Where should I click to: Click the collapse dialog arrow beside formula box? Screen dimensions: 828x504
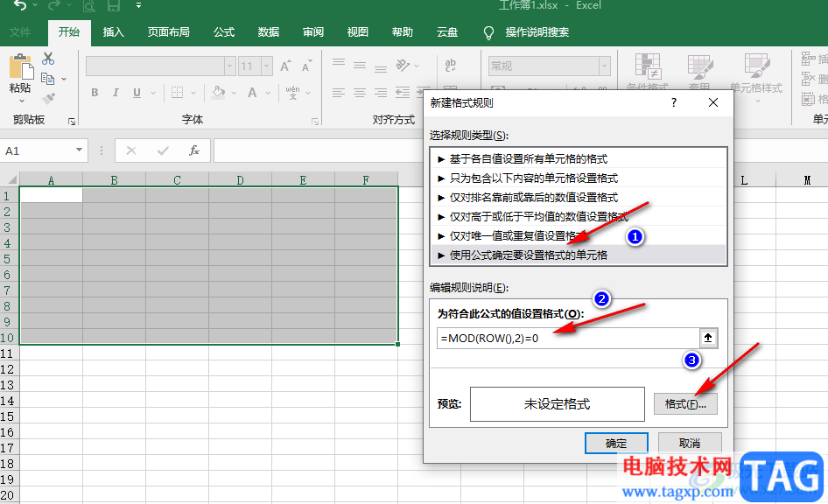pyautogui.click(x=708, y=338)
